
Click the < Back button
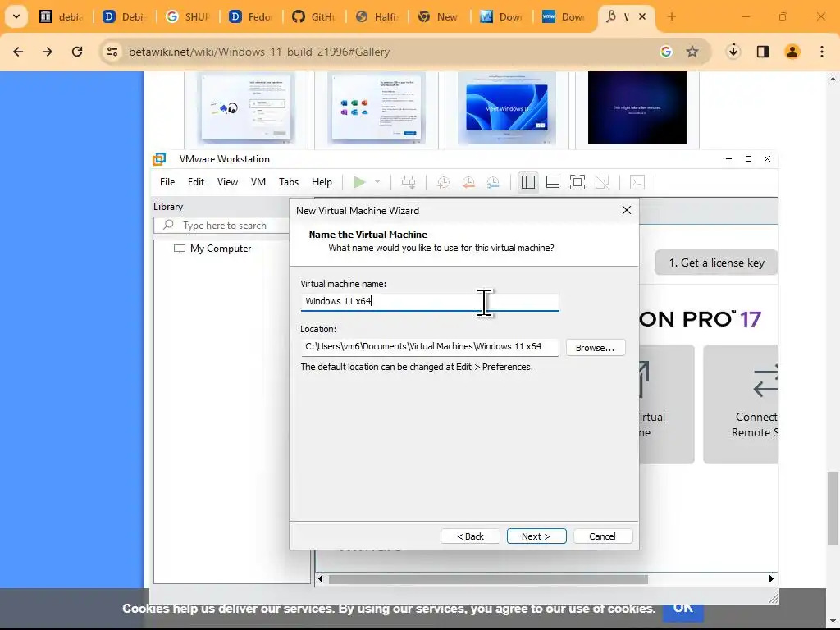coord(470,536)
